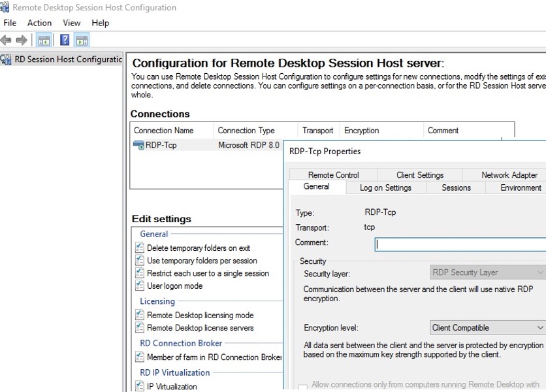Select the RDP-Tcp connection icon
The height and width of the screenshot is (392, 546).
tap(138, 146)
